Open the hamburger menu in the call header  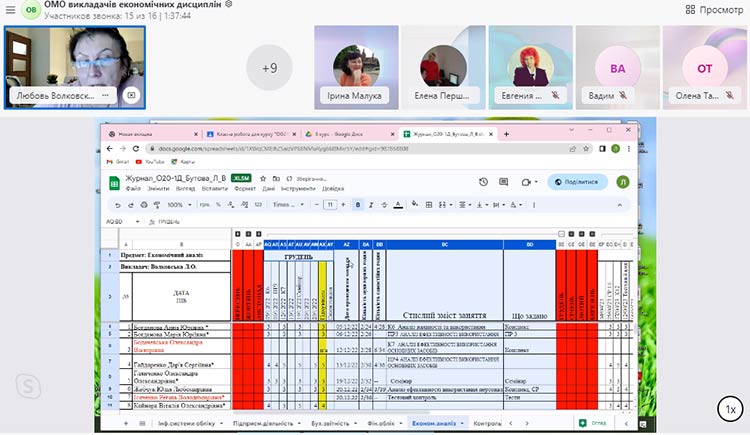pos(4,9)
